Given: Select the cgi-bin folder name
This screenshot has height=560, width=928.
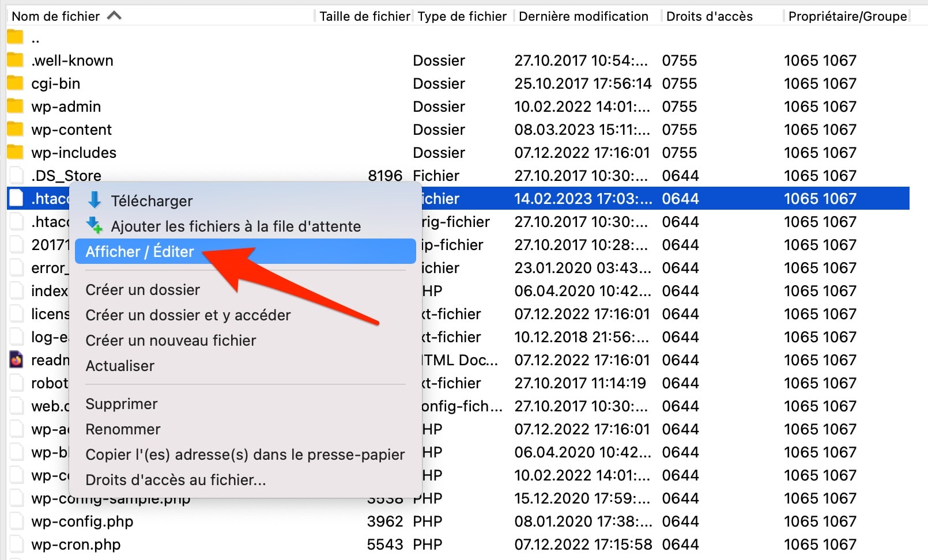Looking at the screenshot, I should (55, 84).
